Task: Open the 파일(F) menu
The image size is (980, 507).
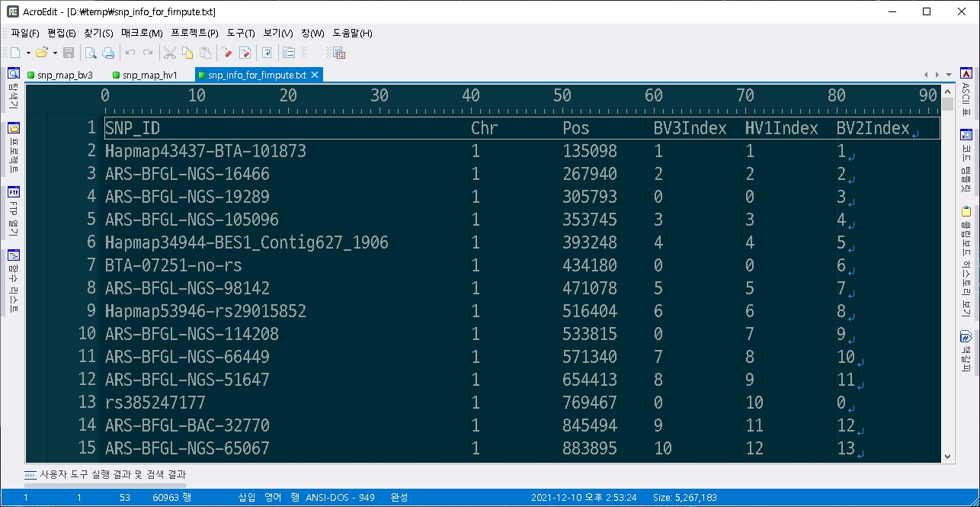Action: [24, 33]
